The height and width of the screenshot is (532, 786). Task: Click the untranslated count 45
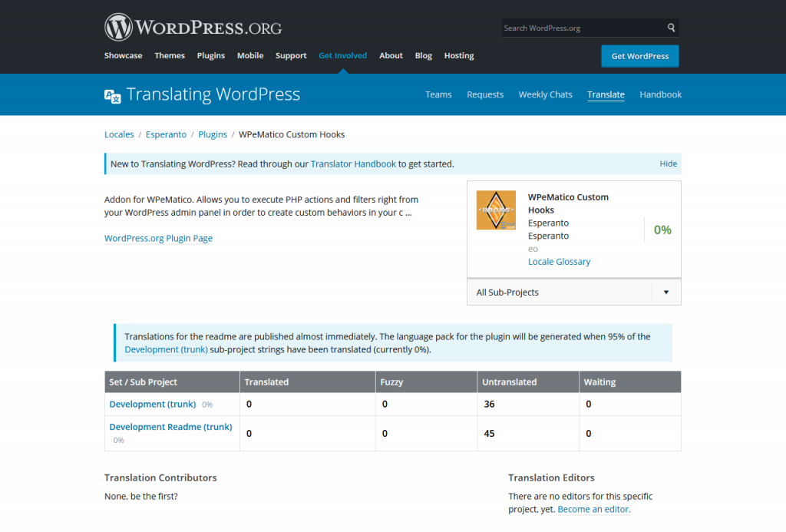click(x=489, y=433)
